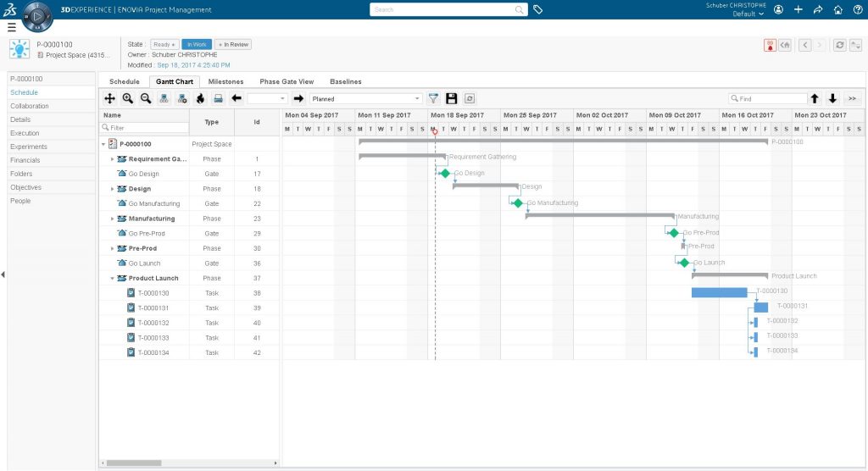This screenshot has width=868, height=471.
Task: Open the user profile icon
Action: coord(778,9)
